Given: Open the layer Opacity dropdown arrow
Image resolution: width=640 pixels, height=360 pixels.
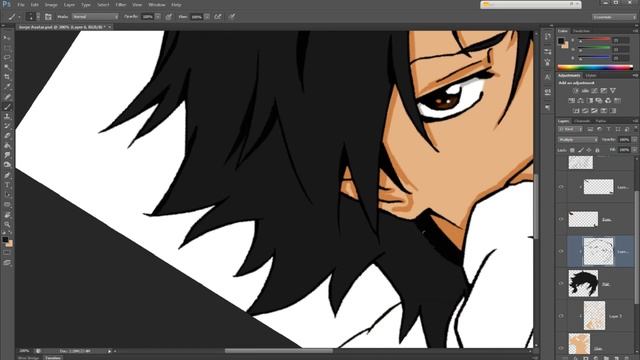Looking at the screenshot, I should (634, 140).
